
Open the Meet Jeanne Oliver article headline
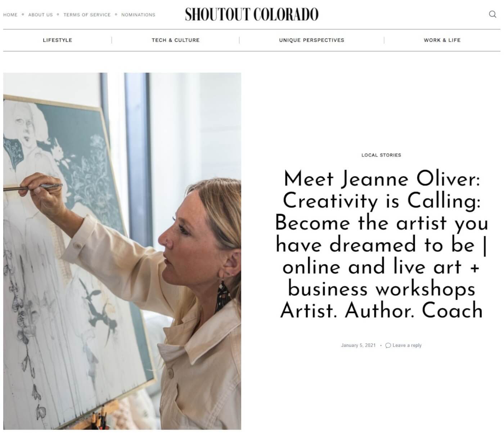click(381, 245)
